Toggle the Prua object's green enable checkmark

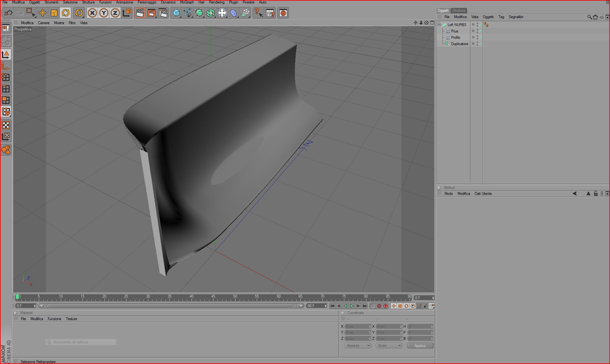coord(480,31)
